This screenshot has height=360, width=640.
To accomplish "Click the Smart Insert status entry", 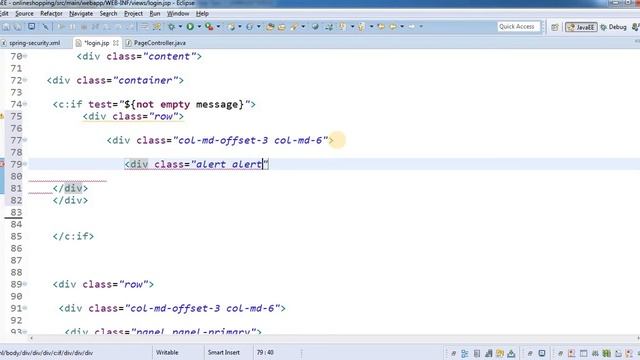I will click(x=224, y=352).
